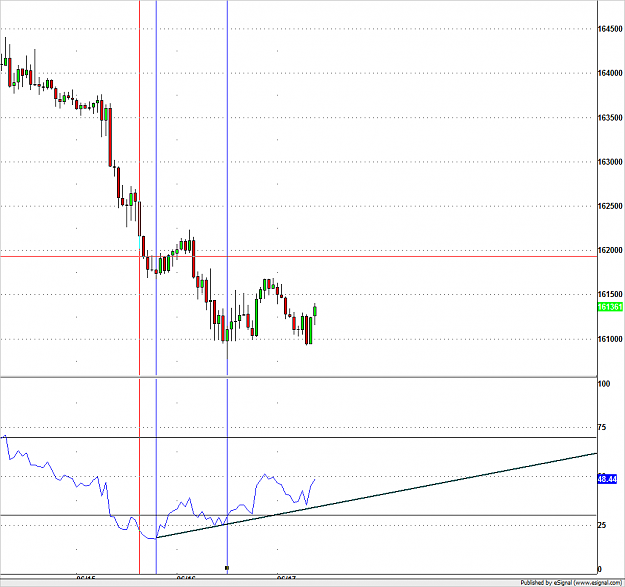
Task: Open the Published by eSignal link
Action: tap(572, 583)
